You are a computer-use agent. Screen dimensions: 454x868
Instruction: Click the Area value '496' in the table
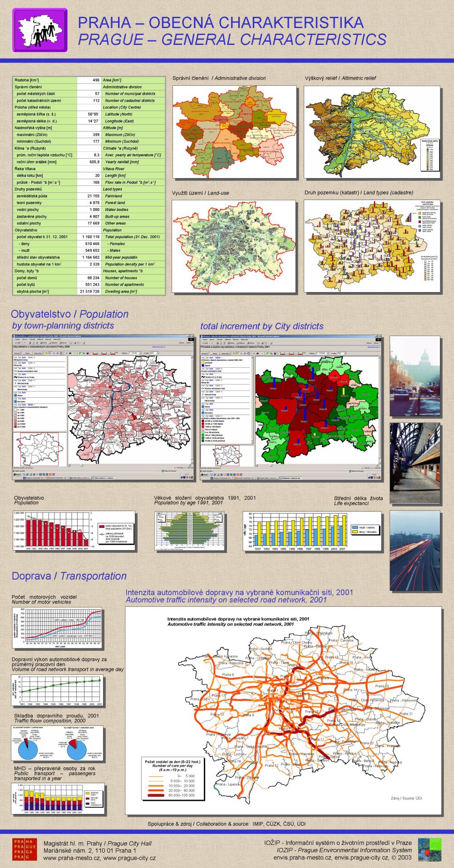point(96,80)
